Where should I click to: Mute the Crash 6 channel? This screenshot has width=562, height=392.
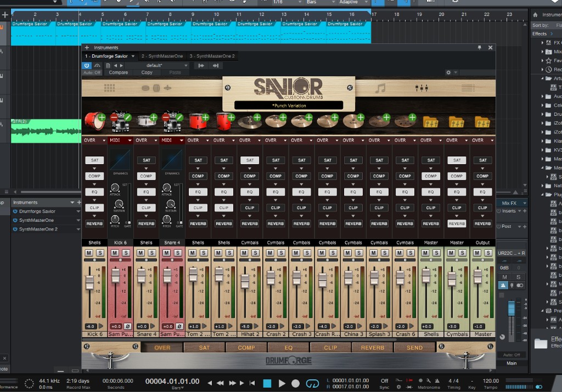click(x=400, y=253)
